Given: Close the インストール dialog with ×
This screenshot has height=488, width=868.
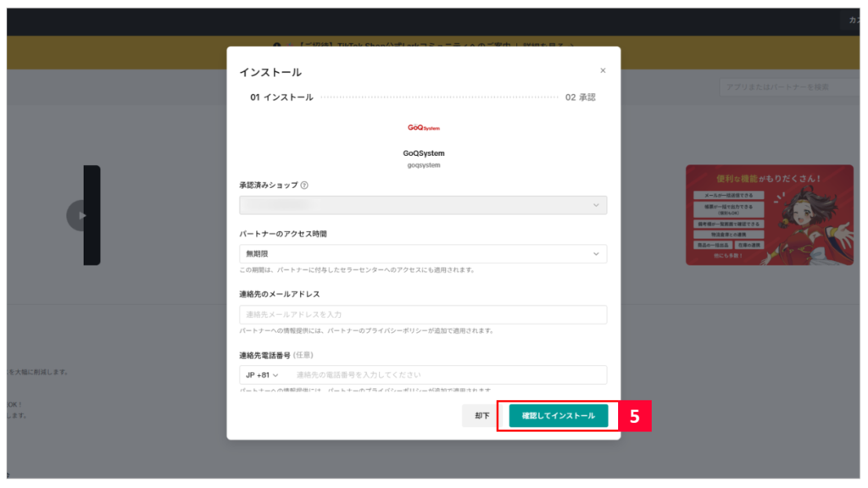Looking at the screenshot, I should [603, 71].
